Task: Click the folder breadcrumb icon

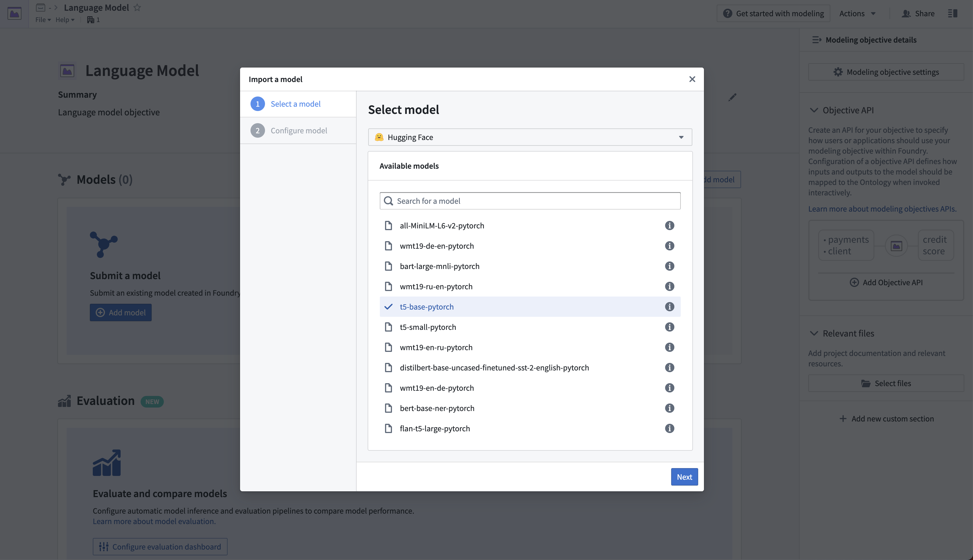Action: click(x=40, y=8)
